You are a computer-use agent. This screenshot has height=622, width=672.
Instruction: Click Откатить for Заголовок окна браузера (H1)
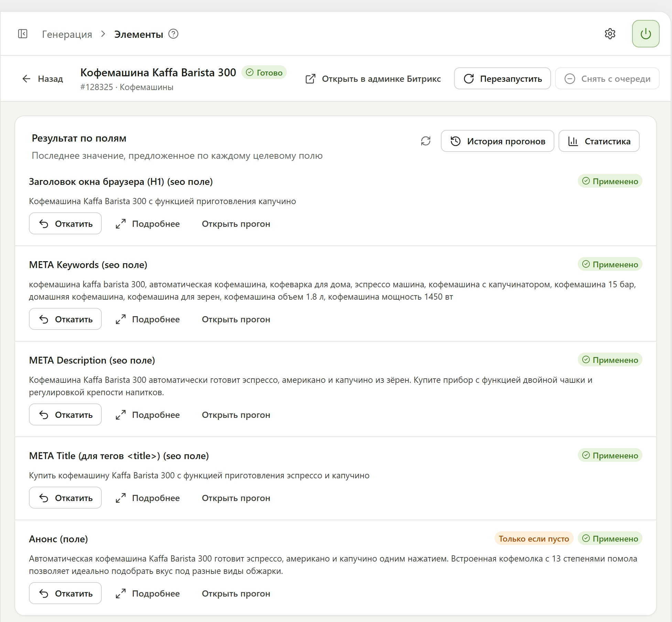pos(65,224)
